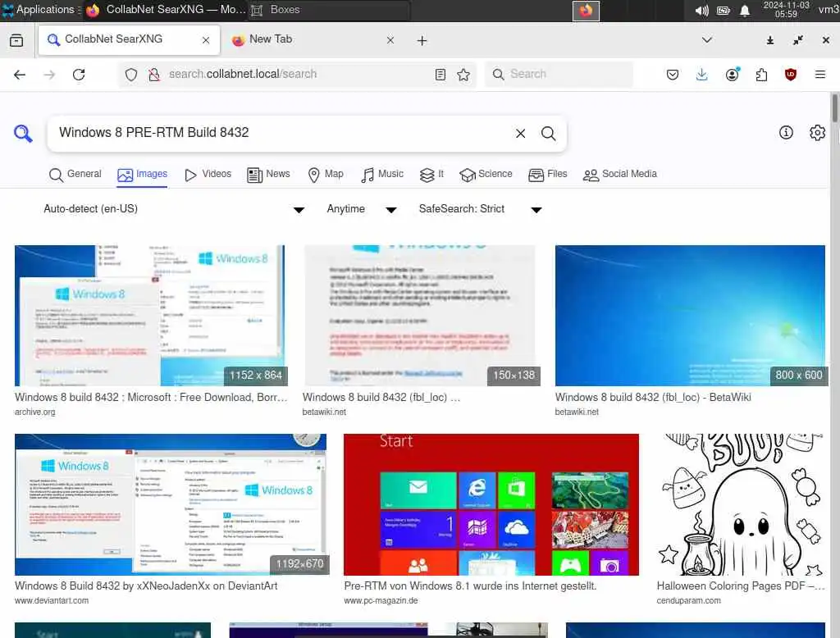Viewport: 840px width, 638px height.
Task: Switch to the Social Media category
Action: (620, 174)
